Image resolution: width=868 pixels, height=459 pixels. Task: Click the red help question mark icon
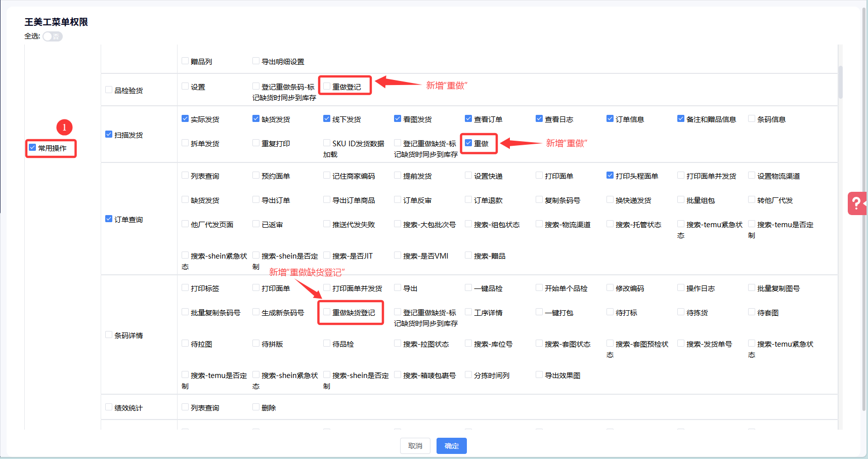click(856, 203)
